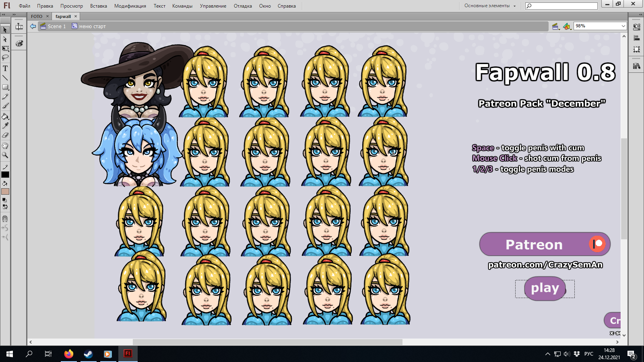Open the Правка menu
The width and height of the screenshot is (644, 362).
45,6
